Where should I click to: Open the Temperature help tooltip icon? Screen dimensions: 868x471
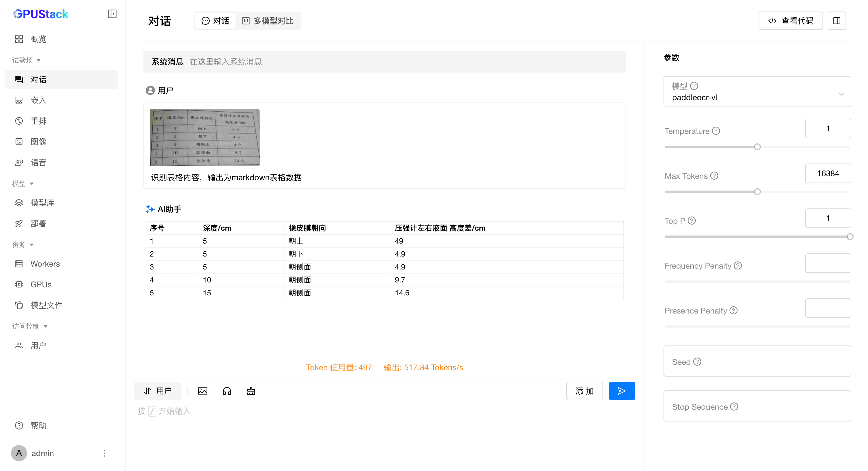716,131
